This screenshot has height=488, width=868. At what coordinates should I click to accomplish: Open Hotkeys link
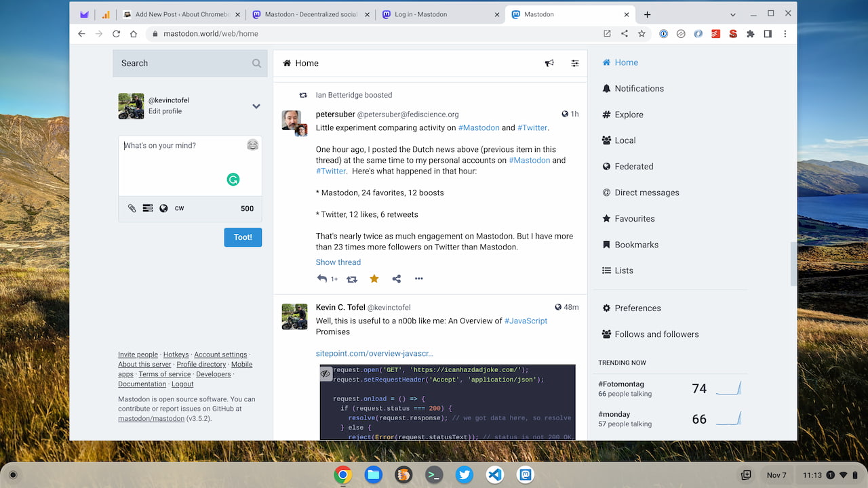pos(176,354)
